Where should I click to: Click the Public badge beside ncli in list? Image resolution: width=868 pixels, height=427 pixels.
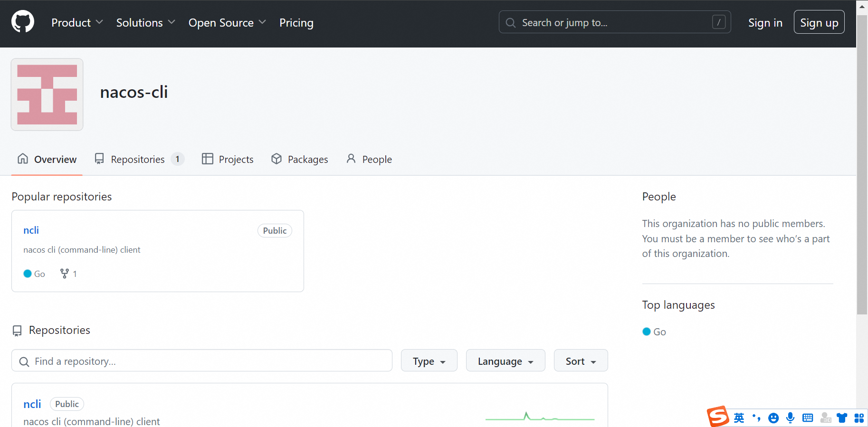67,404
